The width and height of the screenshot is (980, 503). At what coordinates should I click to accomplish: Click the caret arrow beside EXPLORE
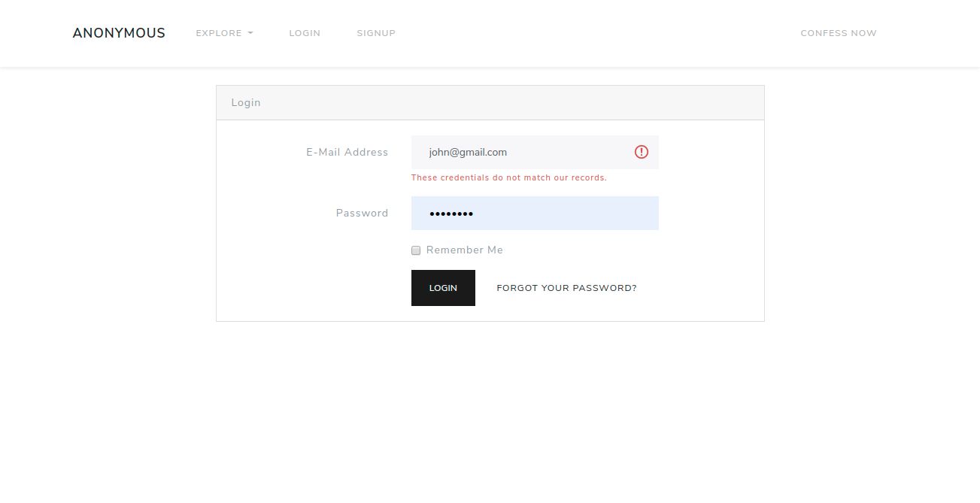(x=250, y=33)
